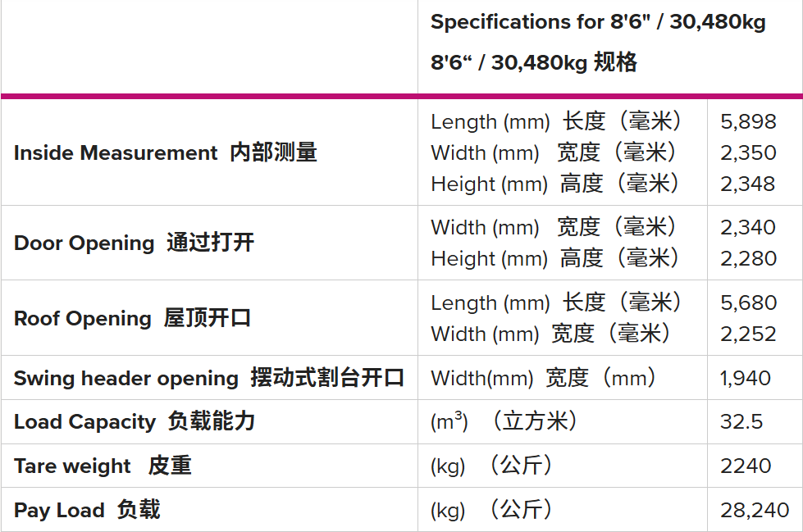Click the load capacity value 32.5

tap(741, 422)
